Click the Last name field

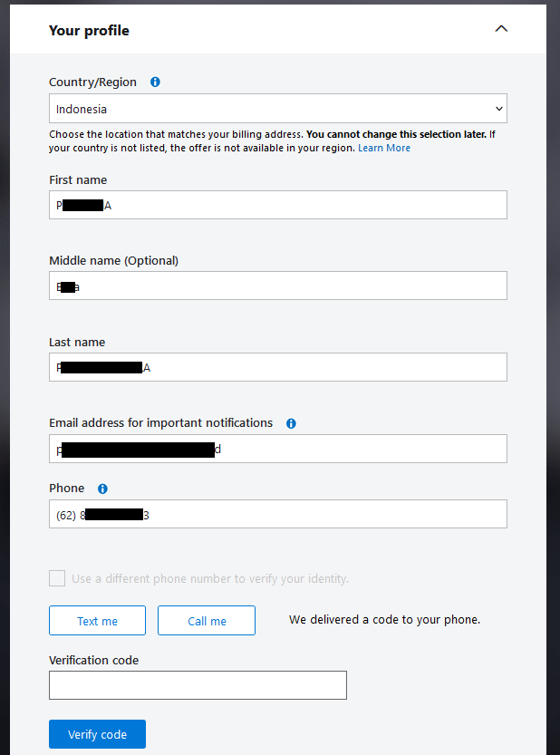pos(277,367)
